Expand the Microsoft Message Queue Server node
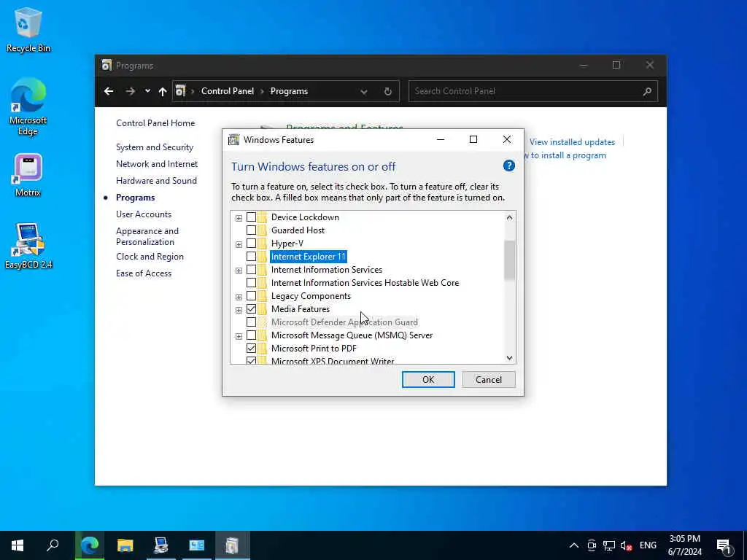Image resolution: width=747 pixels, height=560 pixels. (239, 336)
